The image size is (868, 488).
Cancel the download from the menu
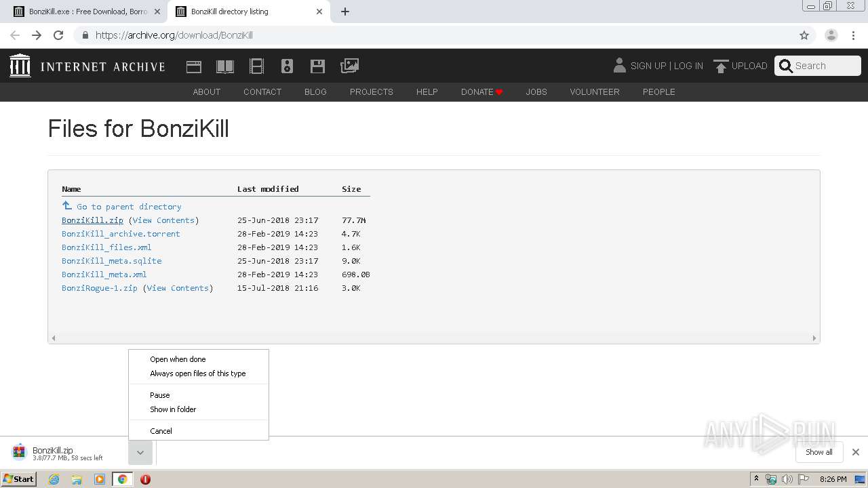coord(199,431)
